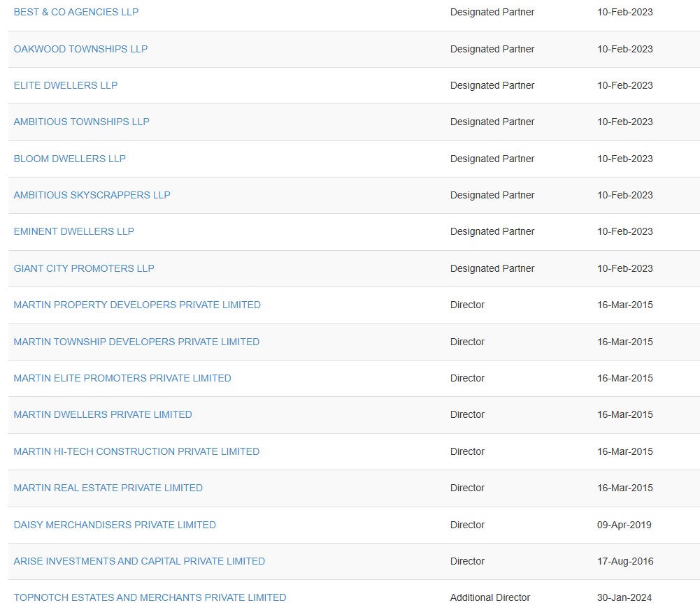Select BLOOM DWELLERS LLP link

[x=70, y=159]
